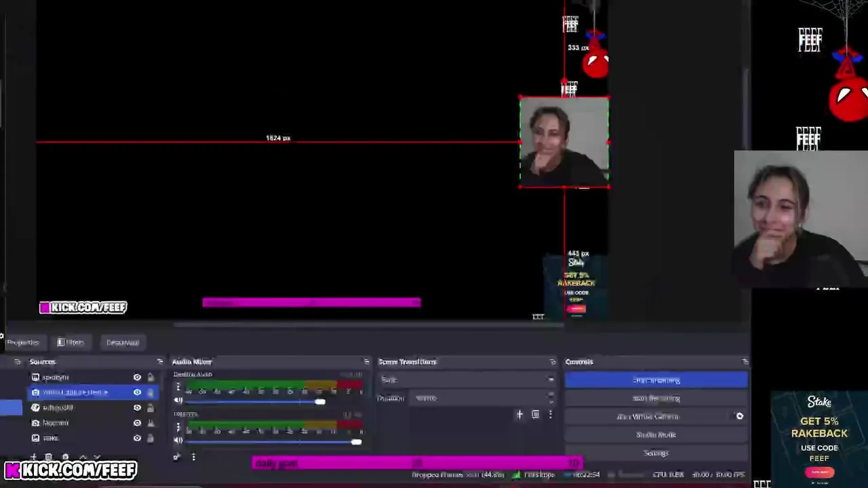Open scene transition type dropdown
Screen dimensions: 868x488
tap(467, 380)
